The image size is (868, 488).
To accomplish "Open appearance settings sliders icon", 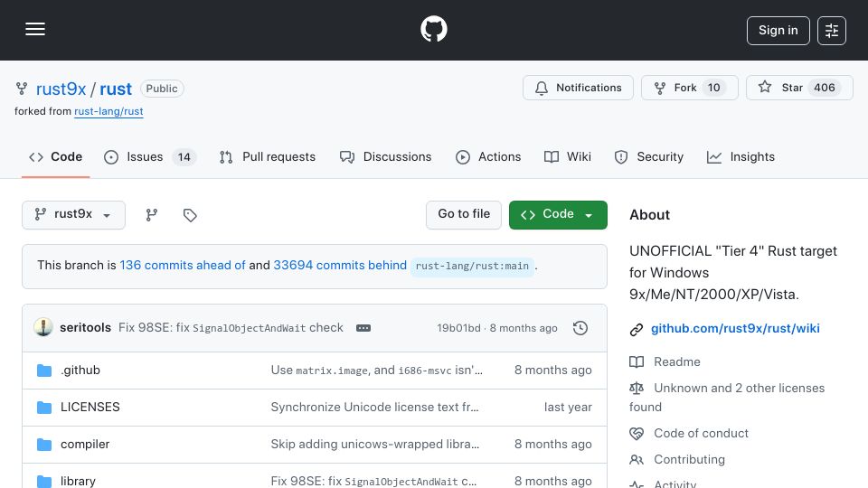I will pyautogui.click(x=832, y=31).
